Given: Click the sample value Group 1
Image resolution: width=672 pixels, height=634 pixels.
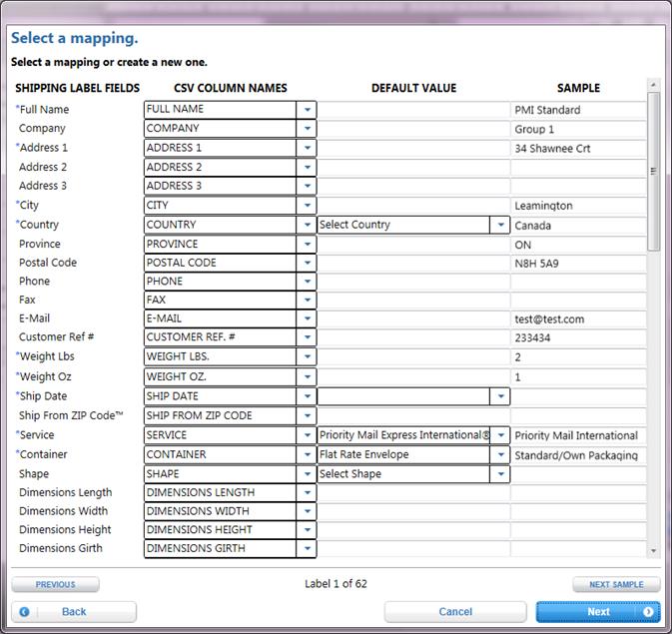Looking at the screenshot, I should tap(534, 130).
